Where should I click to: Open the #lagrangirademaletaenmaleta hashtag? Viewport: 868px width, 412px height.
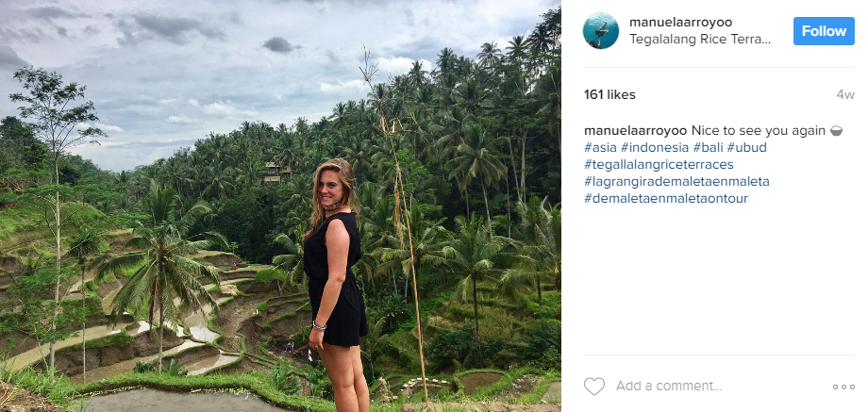tap(676, 181)
